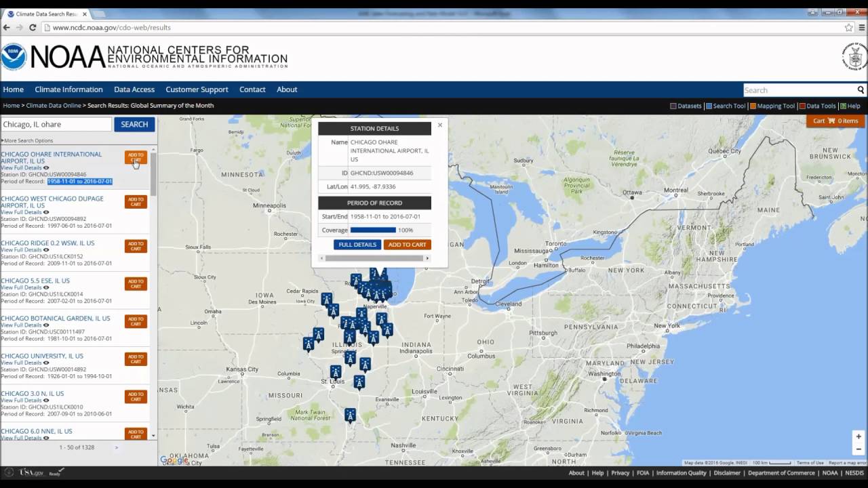Click the Department of Commerce seal
The image size is (868, 488).
[x=855, y=57]
